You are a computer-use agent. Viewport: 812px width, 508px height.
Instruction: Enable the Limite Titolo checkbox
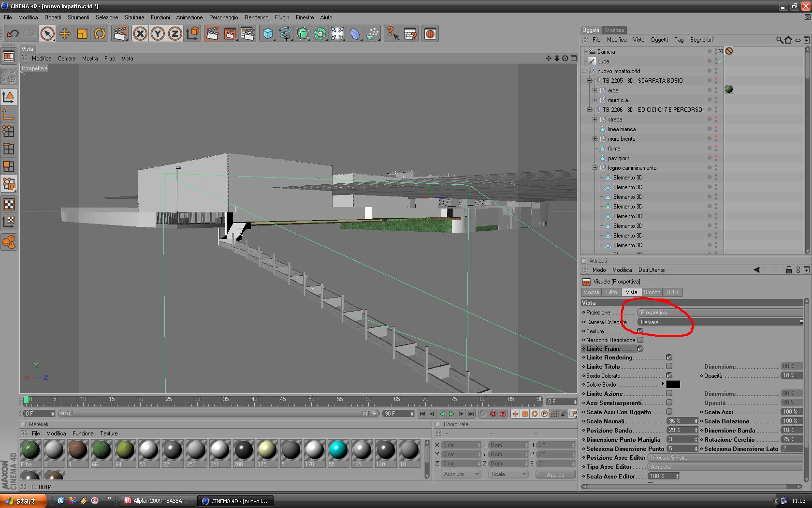click(669, 366)
